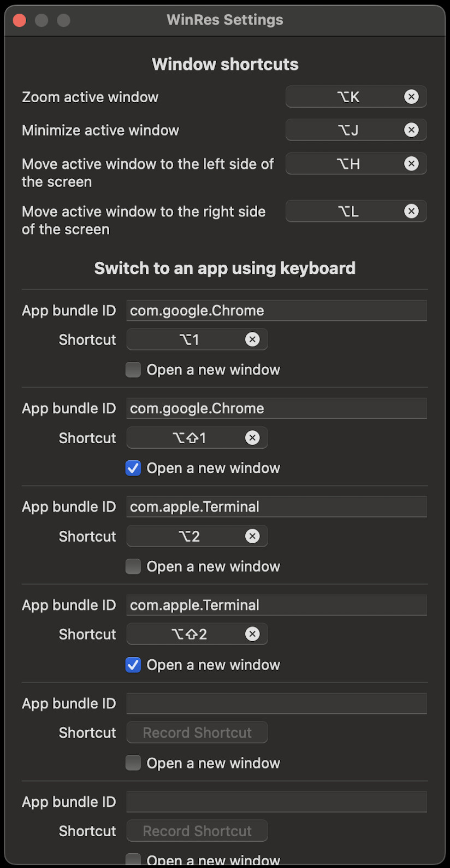Click the first Record Shortcut button
Screen dimensions: 450x868
point(197,732)
